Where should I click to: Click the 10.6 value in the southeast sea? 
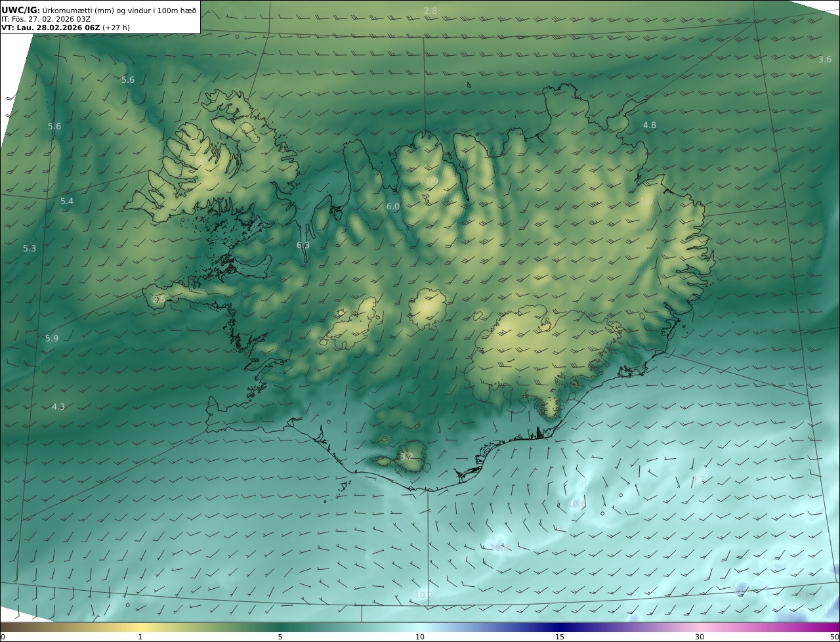tap(576, 503)
